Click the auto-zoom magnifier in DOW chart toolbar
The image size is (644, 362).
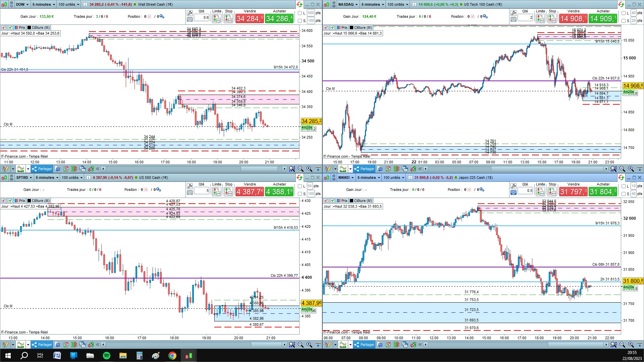(292, 169)
